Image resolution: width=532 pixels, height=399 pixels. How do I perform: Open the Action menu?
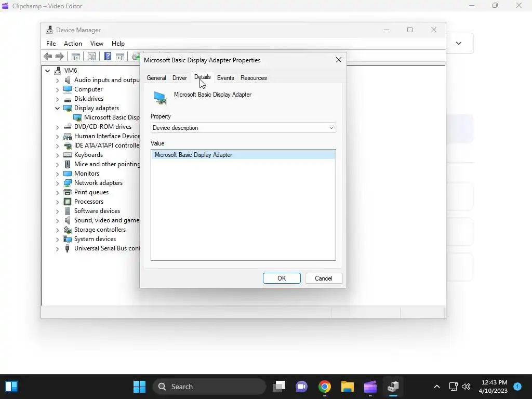click(73, 44)
